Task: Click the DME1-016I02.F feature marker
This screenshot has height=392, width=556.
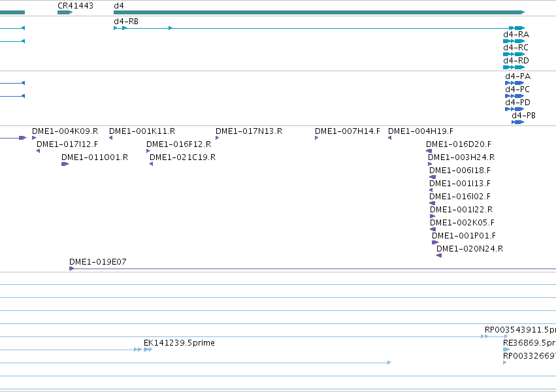Action: (x=432, y=203)
